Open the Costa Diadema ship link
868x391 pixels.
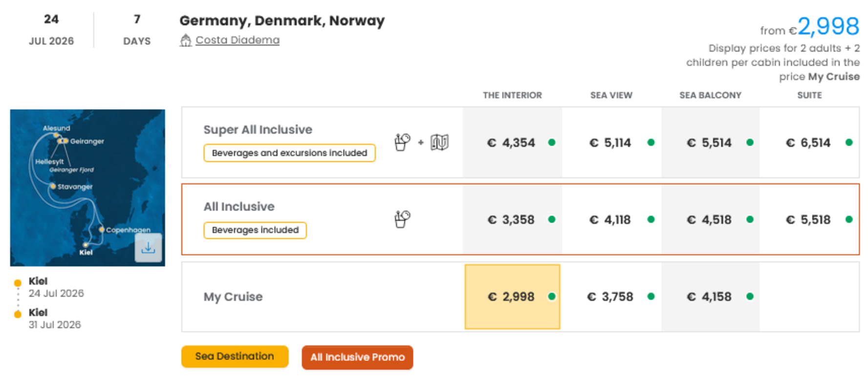(x=238, y=40)
